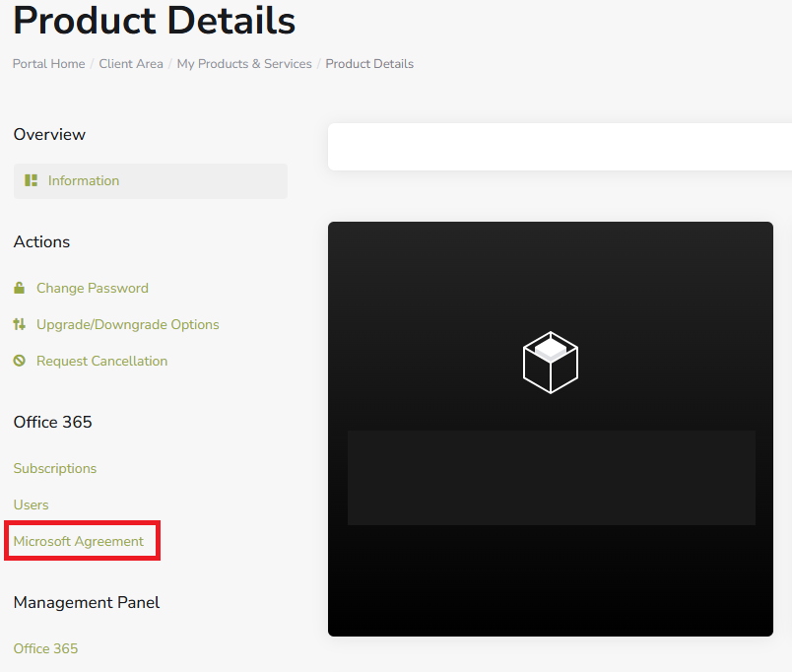This screenshot has height=672, width=792.
Task: Click the padlock icon beside Change Password
Action: [19, 288]
